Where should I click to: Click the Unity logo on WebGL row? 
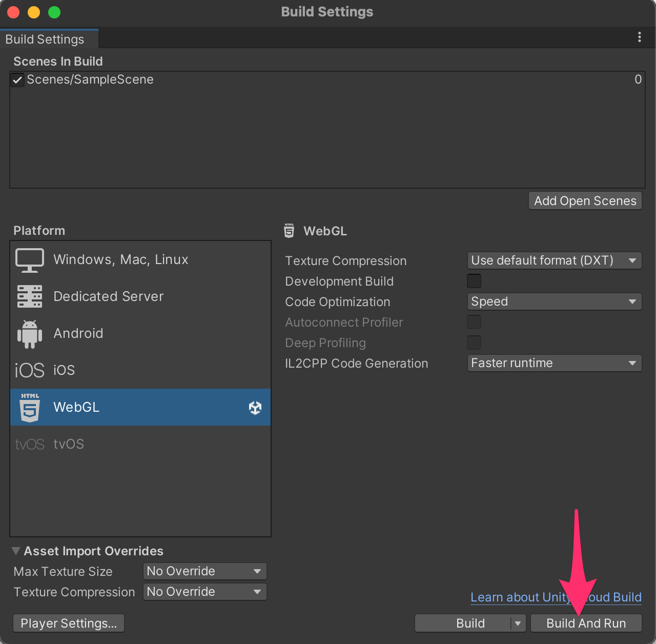point(255,408)
